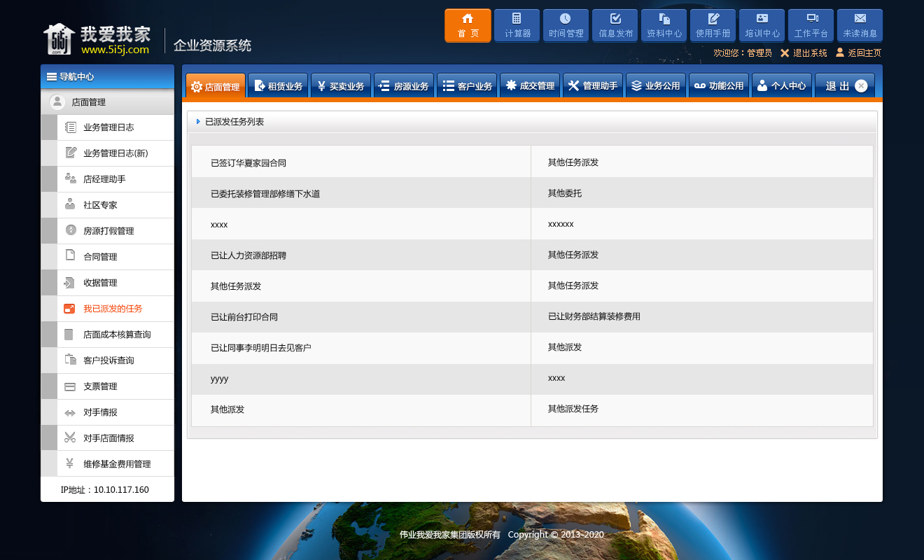Switch to 成交管理 tab
This screenshot has width=924, height=560.
pos(530,85)
